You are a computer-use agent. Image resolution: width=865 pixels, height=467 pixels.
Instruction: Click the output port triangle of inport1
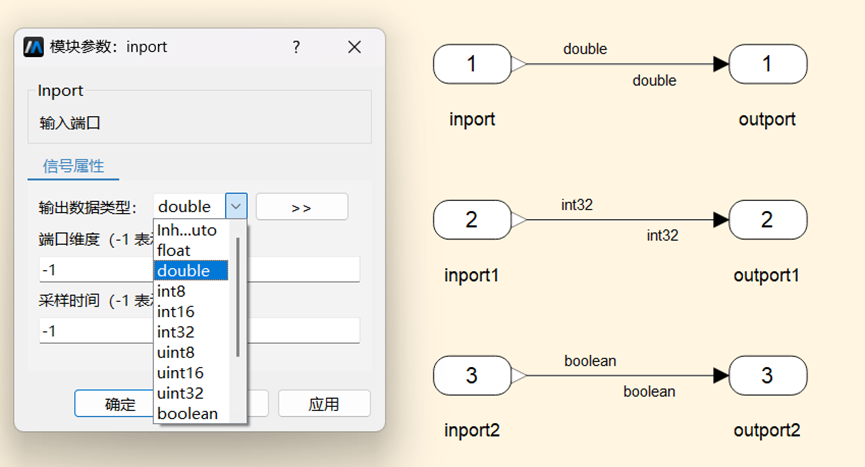point(519,220)
